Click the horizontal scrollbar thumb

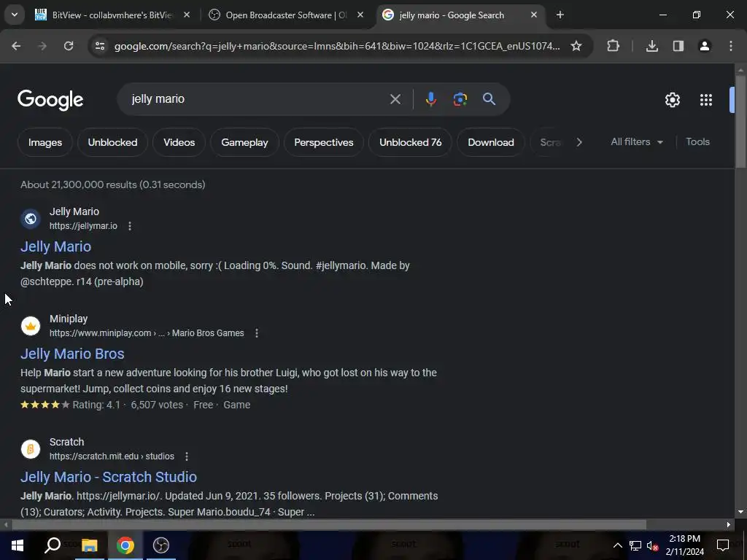[329, 525]
